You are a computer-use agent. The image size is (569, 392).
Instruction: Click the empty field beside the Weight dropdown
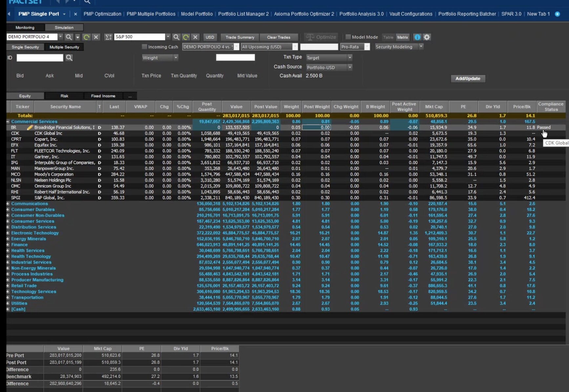tap(235, 58)
